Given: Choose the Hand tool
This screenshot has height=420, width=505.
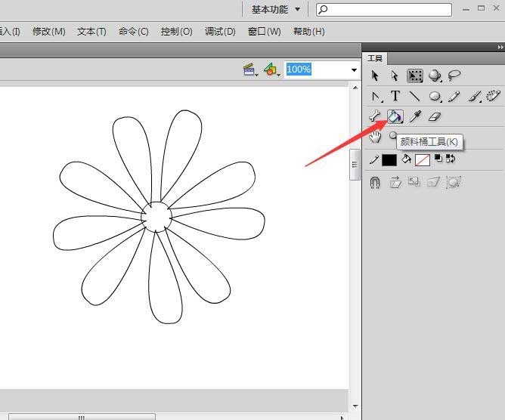Looking at the screenshot, I should point(375,137).
